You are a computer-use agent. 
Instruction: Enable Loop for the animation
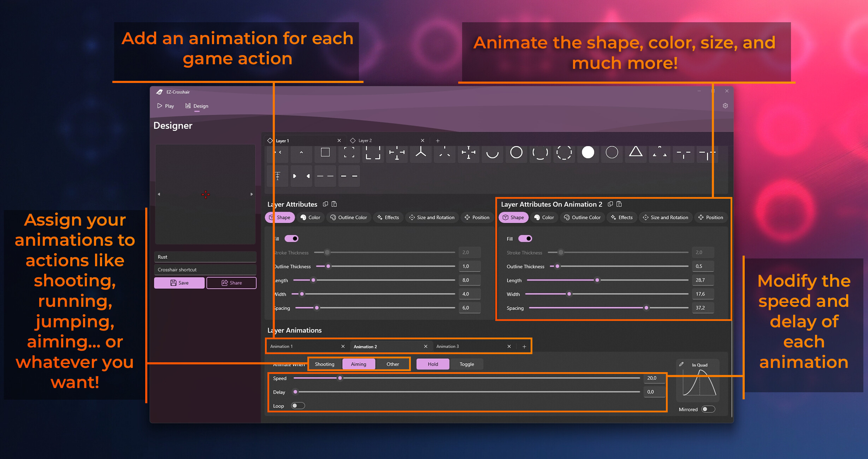298,405
